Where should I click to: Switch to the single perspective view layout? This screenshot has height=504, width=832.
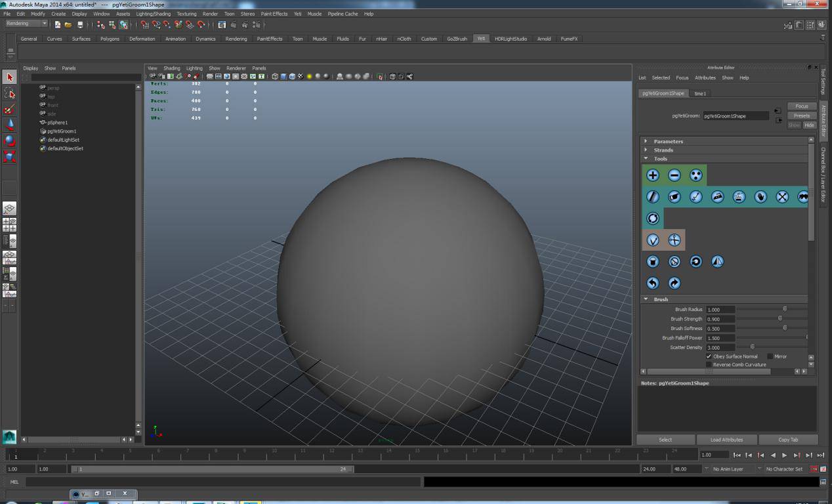(x=9, y=209)
